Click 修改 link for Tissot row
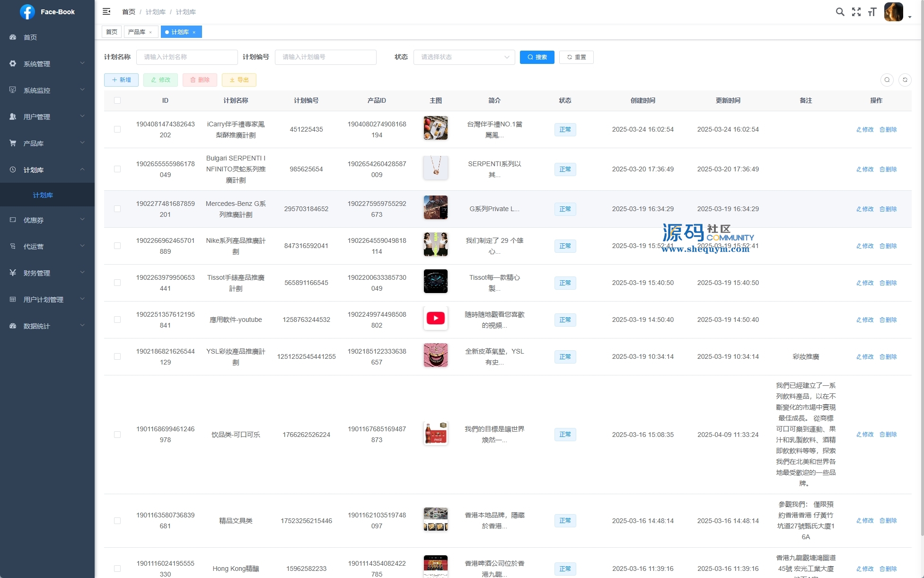Screen dimensions: 924x578 (x=864, y=283)
